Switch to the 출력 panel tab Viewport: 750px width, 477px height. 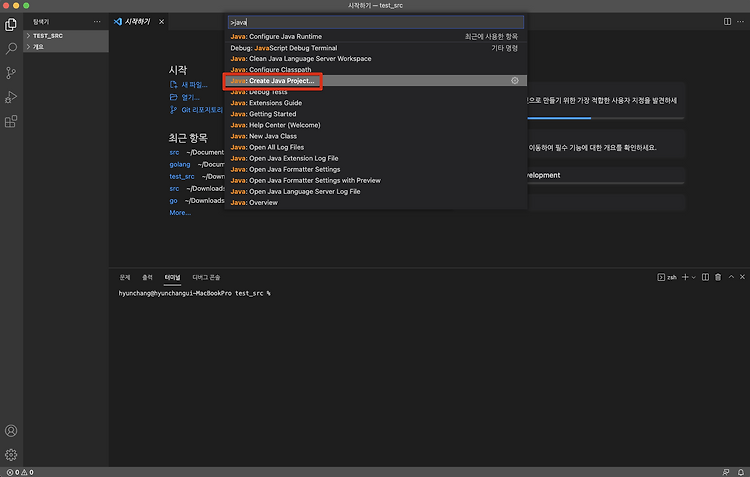(x=147, y=277)
